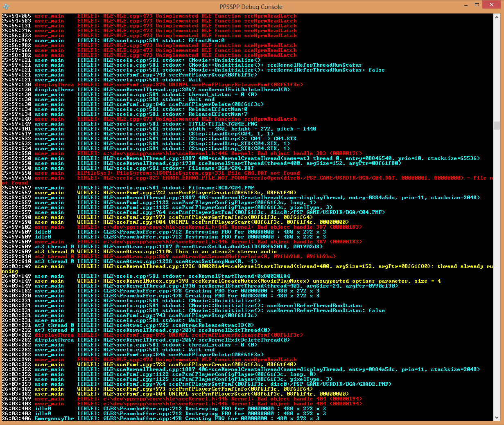Click the line loading BGA/GRADE.PMF
This screenshot has width=504, height=425.
tap(246, 384)
